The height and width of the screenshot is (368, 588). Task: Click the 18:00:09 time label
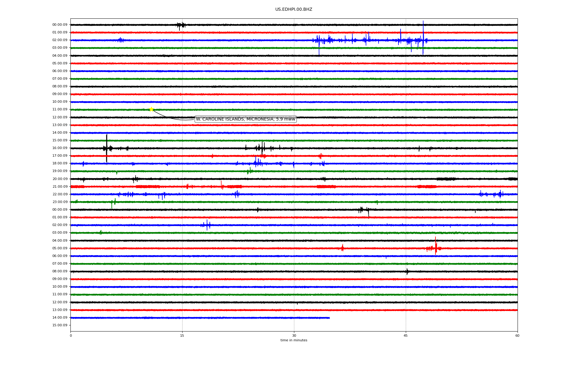[x=60, y=163]
